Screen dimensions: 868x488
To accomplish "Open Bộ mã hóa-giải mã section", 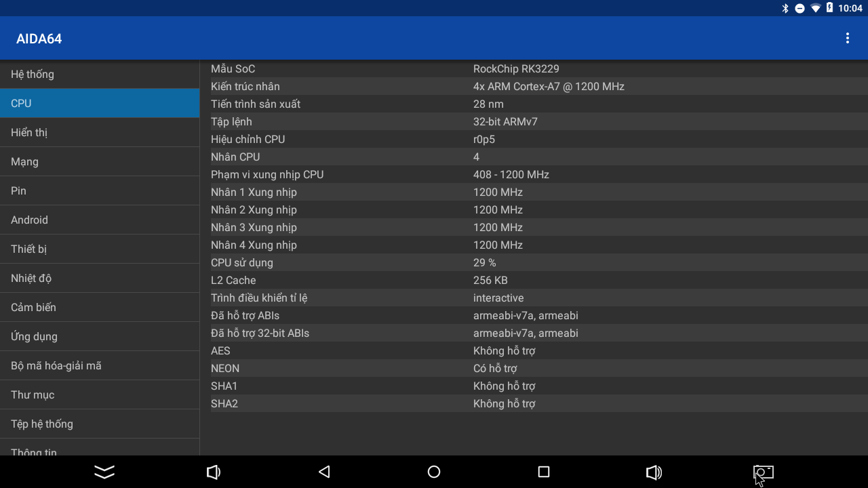I will (100, 366).
